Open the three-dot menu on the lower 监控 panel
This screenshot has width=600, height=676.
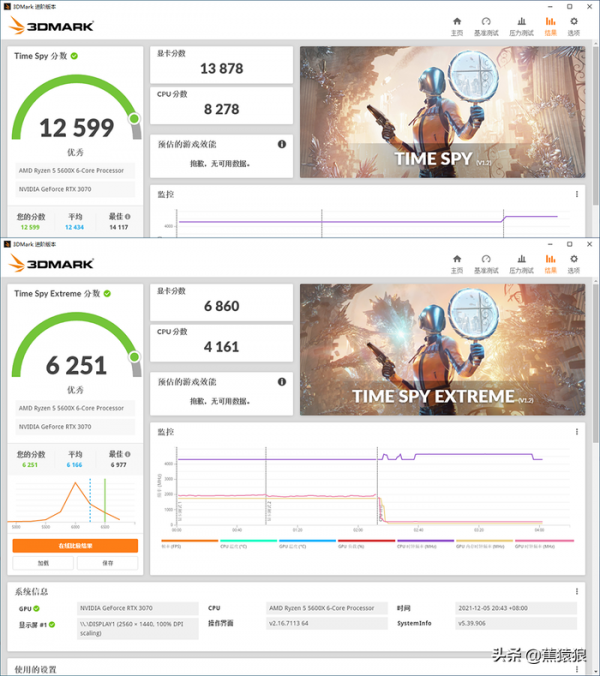(577, 432)
